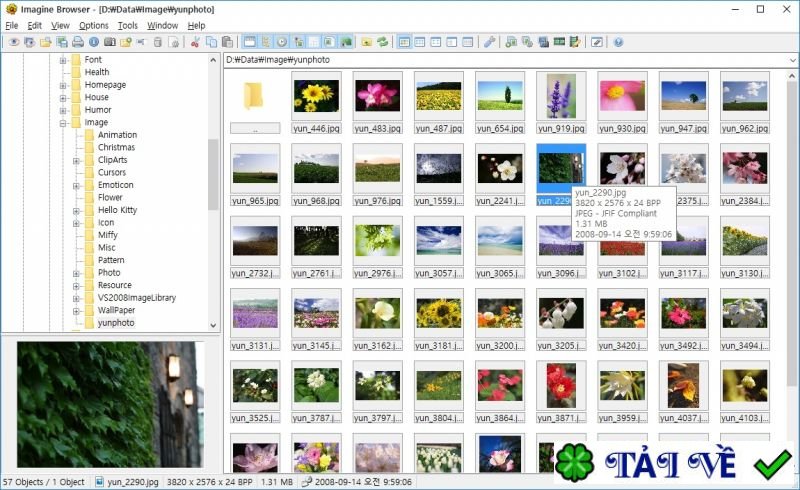Viewport: 800px width, 490px height.
Task: Click the file properties icon before the scissors
Action: (174, 42)
